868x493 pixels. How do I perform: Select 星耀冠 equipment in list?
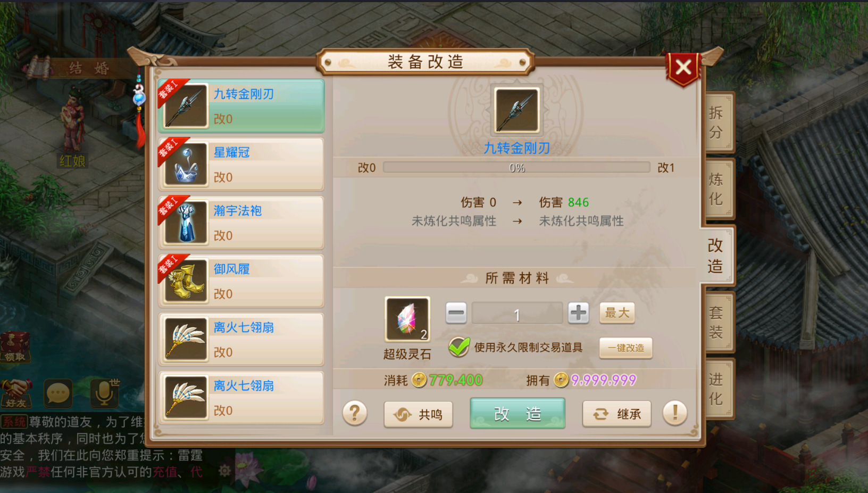tap(241, 165)
